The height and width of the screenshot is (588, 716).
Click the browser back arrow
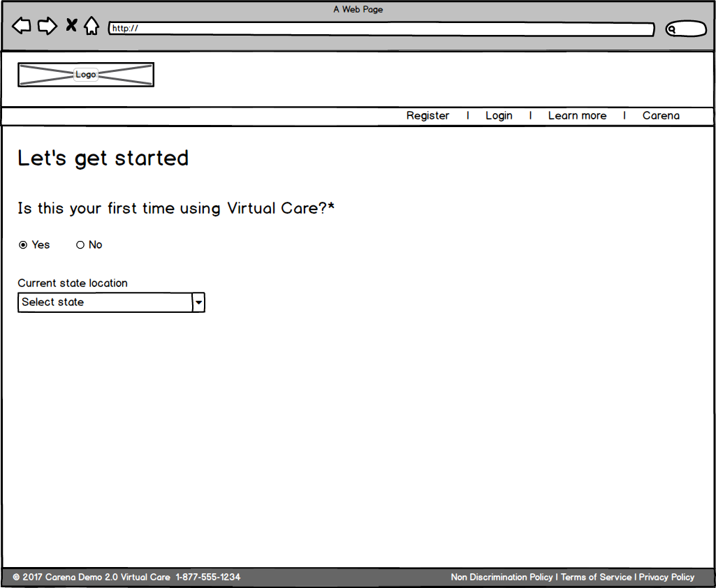pos(21,26)
